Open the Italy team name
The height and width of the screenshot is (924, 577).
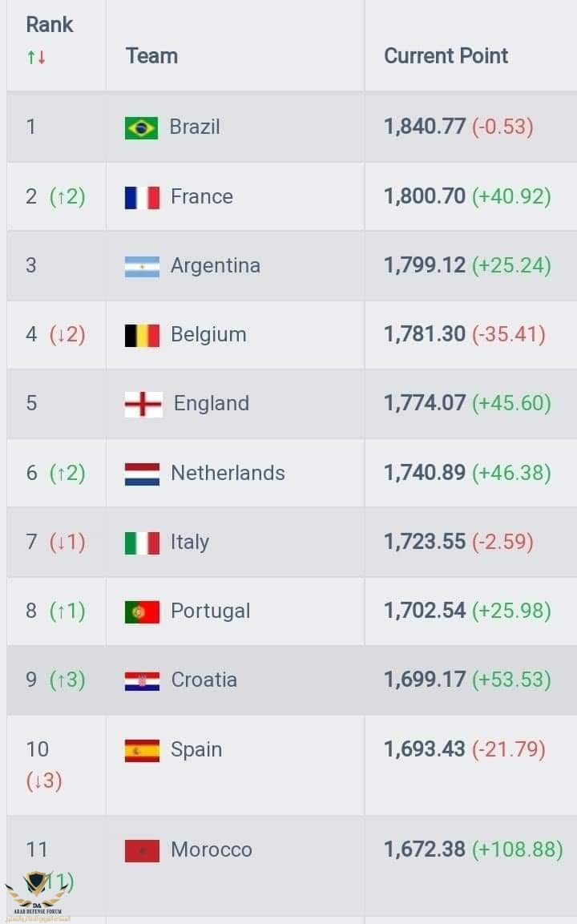(190, 543)
